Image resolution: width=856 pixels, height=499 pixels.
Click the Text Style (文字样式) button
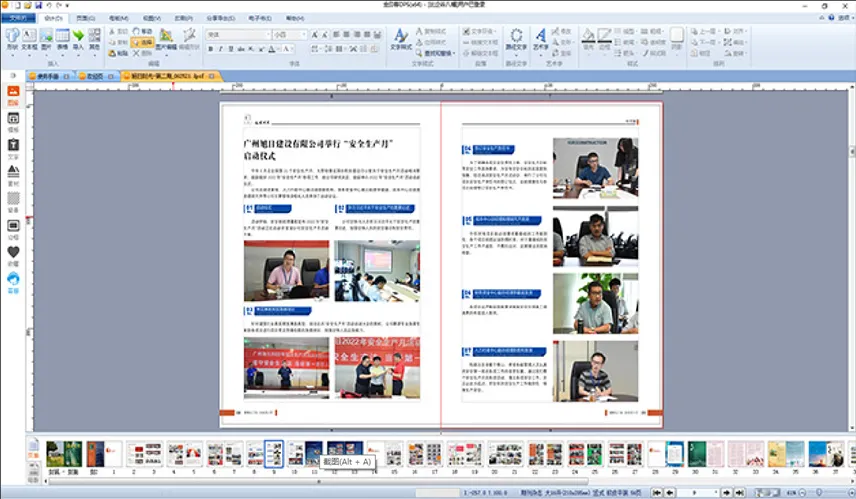coord(400,39)
